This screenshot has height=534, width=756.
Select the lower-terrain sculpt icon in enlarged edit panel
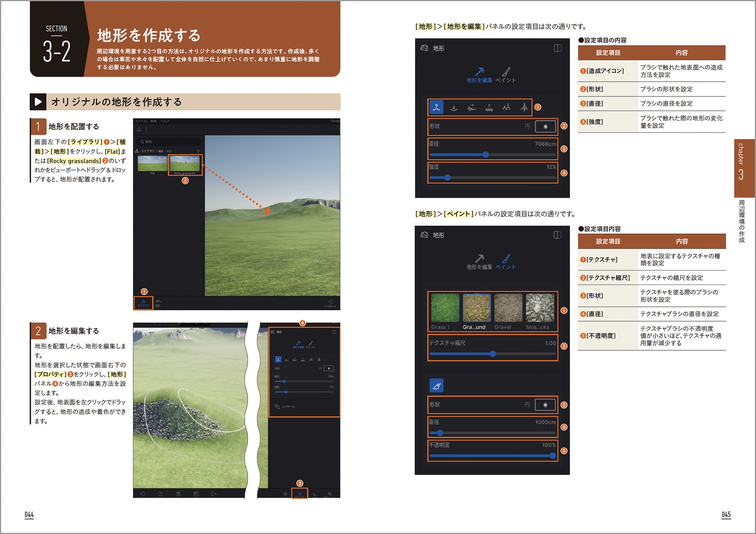454,108
